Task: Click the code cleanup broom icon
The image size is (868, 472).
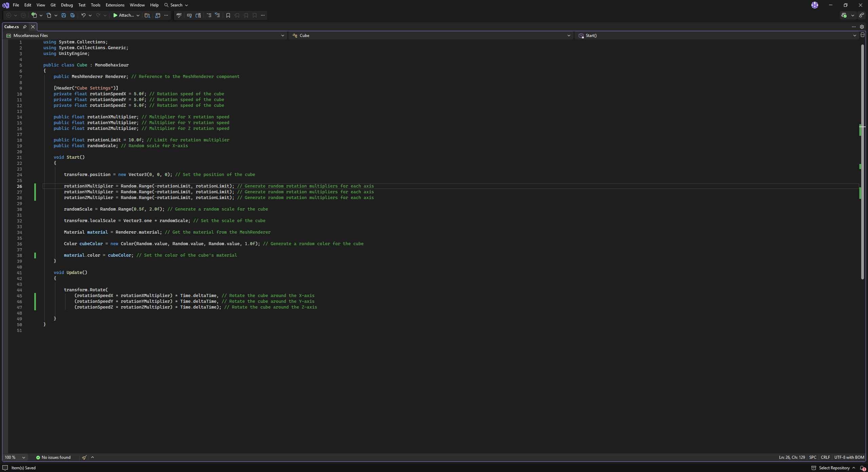Action: coord(84,457)
